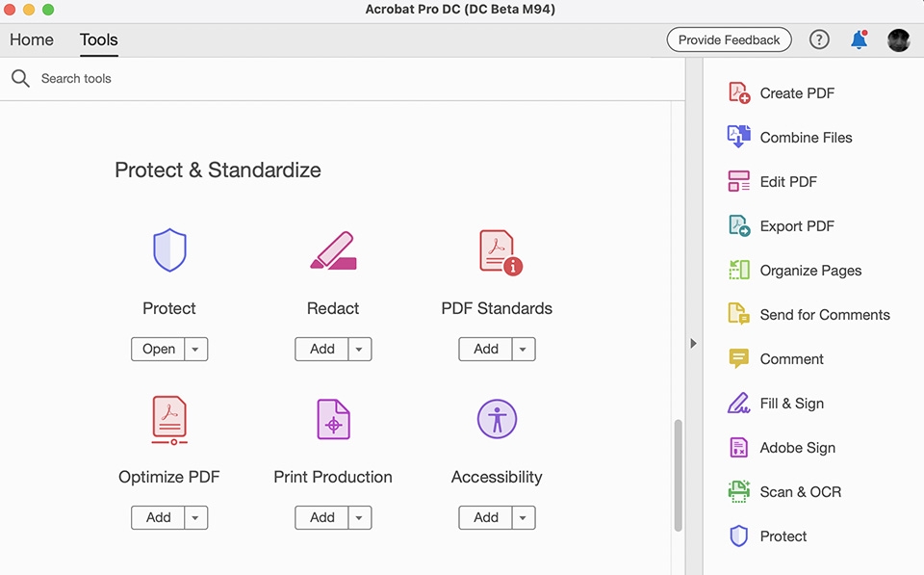Click the Optimize PDF icon
Screen dimensions: 924x575
pyautogui.click(x=169, y=420)
